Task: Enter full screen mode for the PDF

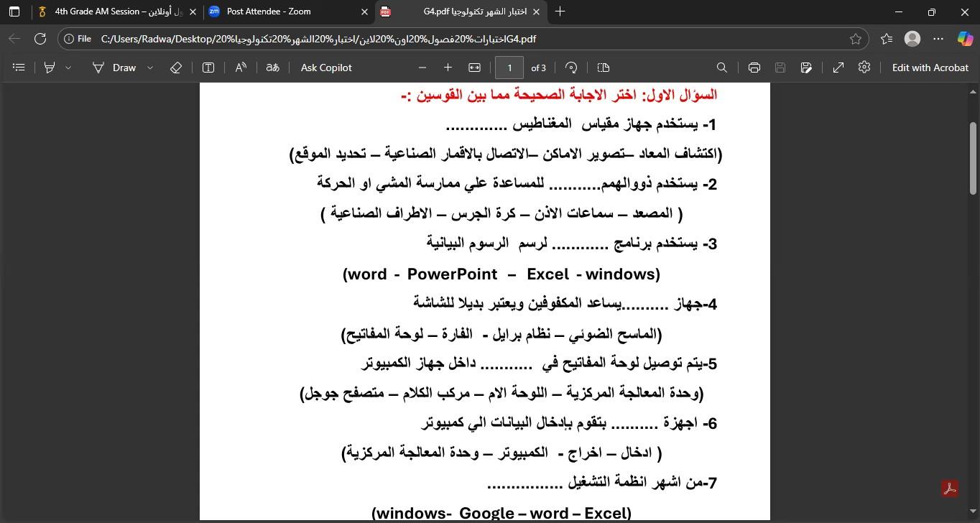Action: 838,68
